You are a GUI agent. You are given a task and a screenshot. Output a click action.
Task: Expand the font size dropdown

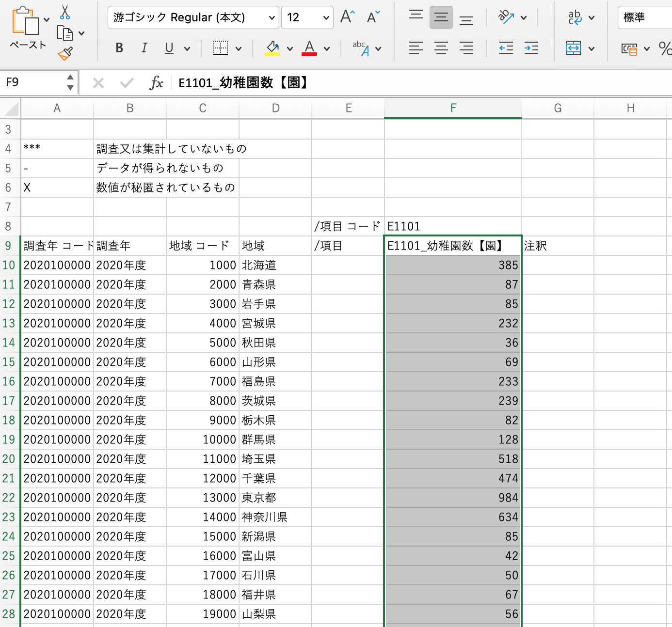point(326,18)
